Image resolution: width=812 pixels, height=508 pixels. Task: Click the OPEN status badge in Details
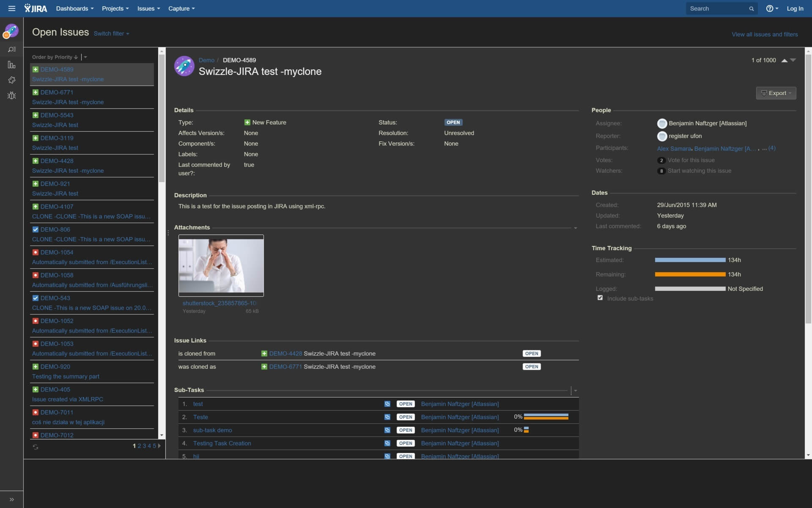click(x=453, y=122)
